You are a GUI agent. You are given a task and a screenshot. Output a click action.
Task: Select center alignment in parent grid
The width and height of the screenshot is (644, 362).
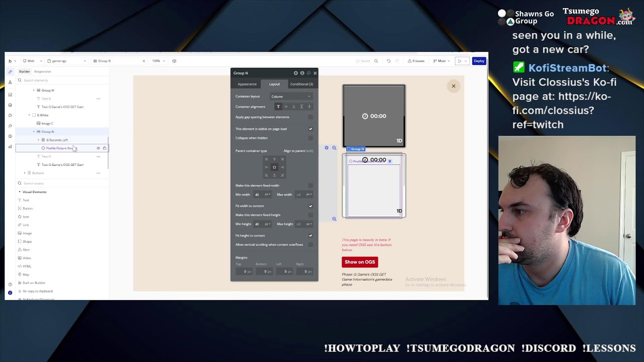tap(274, 167)
